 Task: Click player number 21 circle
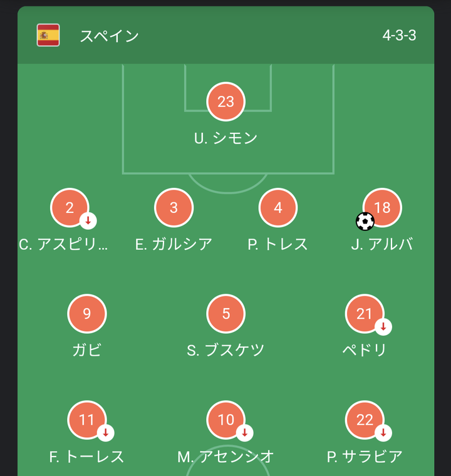click(365, 313)
